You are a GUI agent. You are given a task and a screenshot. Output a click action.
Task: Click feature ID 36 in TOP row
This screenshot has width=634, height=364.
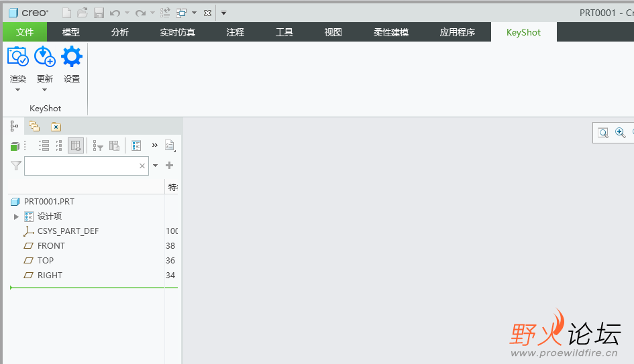(x=170, y=261)
